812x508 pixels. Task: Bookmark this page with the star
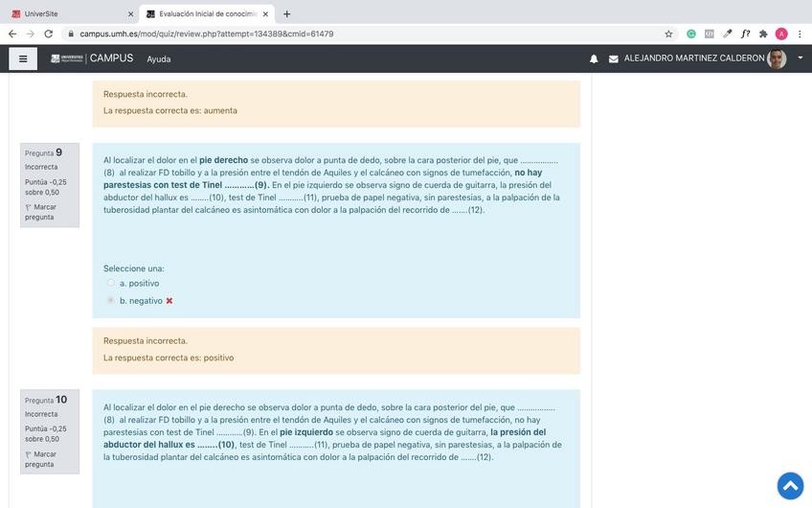(x=668, y=34)
